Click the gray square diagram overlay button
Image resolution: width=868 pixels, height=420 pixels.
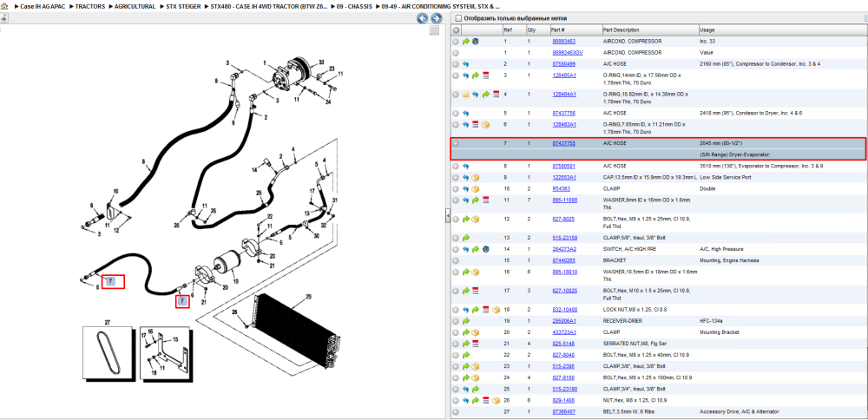click(x=435, y=30)
